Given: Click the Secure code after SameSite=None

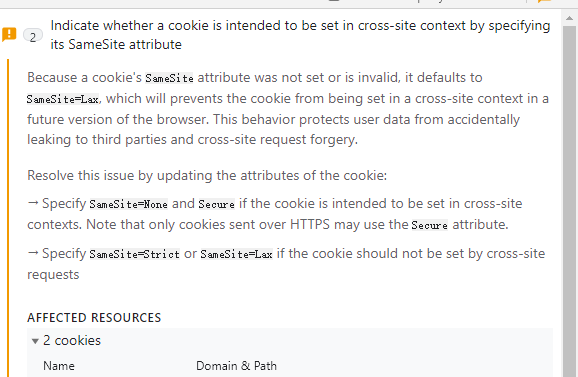Looking at the screenshot, I should (216, 204).
